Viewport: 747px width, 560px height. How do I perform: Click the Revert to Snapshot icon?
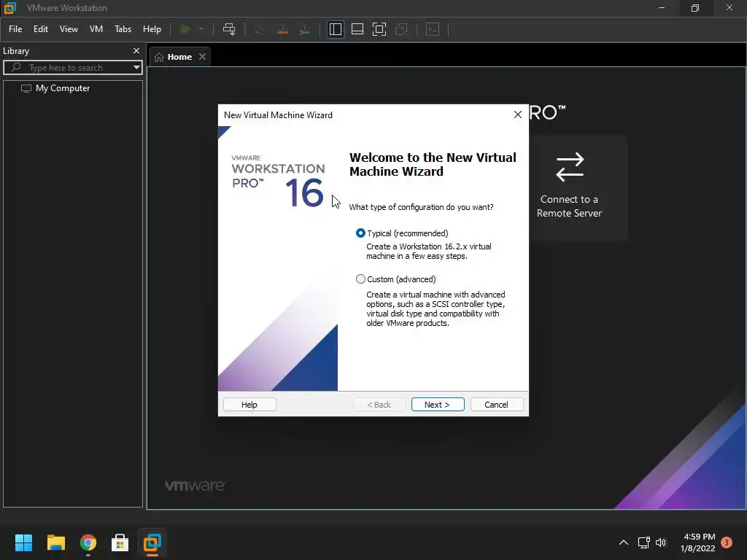282,29
